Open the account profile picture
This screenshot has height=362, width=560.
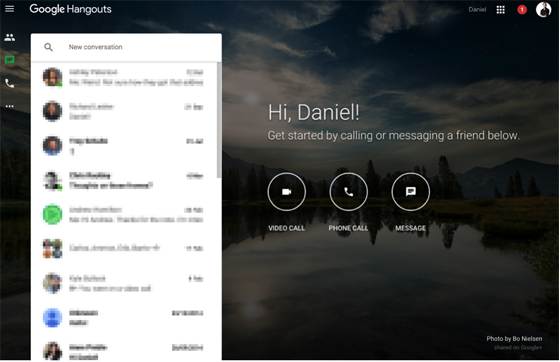pyautogui.click(x=544, y=10)
